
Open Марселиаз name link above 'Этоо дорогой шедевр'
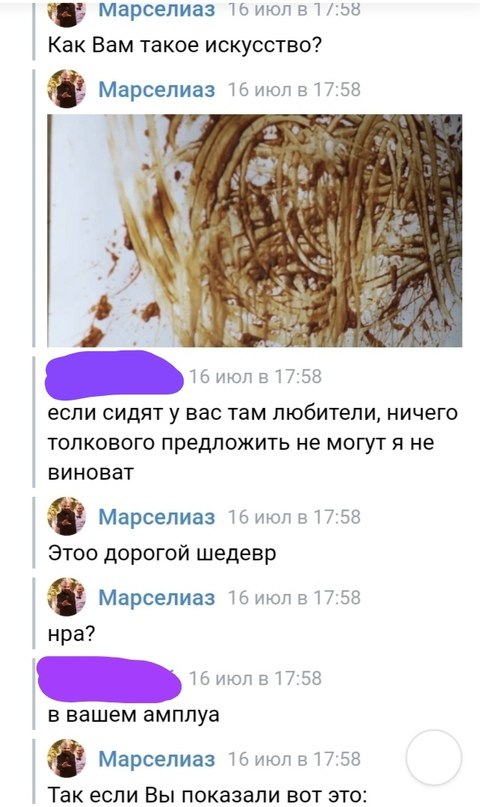[x=156, y=517]
